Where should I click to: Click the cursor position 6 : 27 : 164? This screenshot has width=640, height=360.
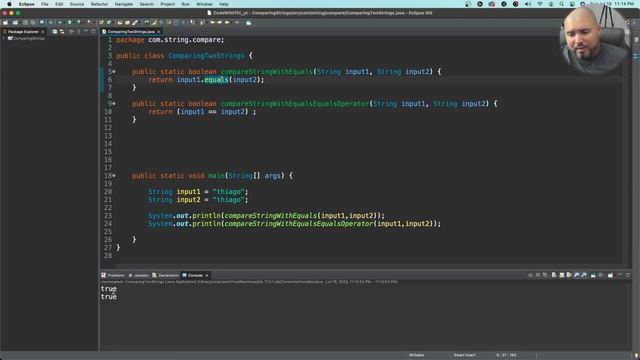[x=506, y=355]
